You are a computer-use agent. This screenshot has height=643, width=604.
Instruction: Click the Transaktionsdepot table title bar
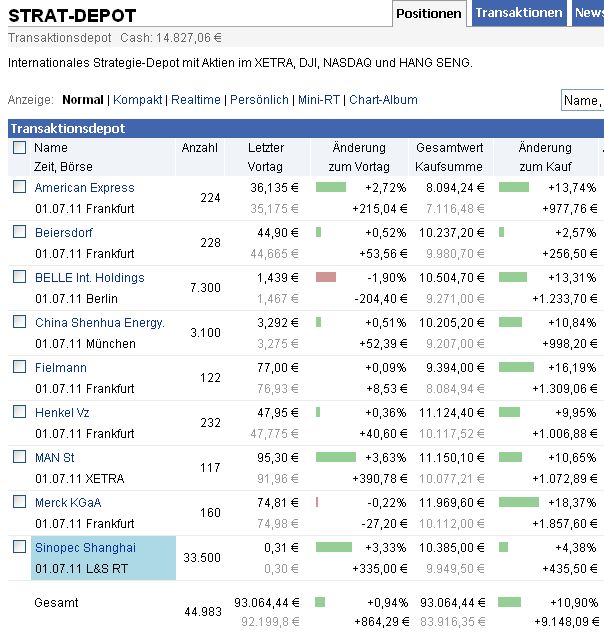[x=306, y=128]
